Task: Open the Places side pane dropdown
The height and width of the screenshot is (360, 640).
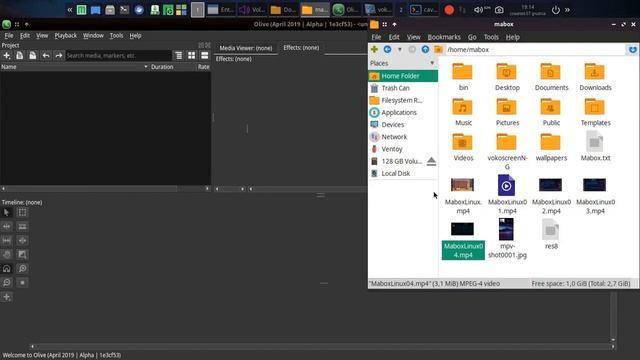Action: (x=432, y=63)
